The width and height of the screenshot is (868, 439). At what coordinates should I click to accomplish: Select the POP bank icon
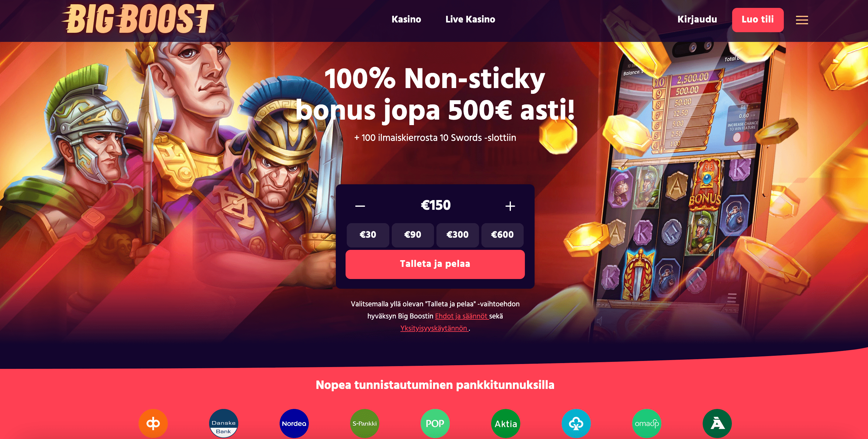click(435, 423)
